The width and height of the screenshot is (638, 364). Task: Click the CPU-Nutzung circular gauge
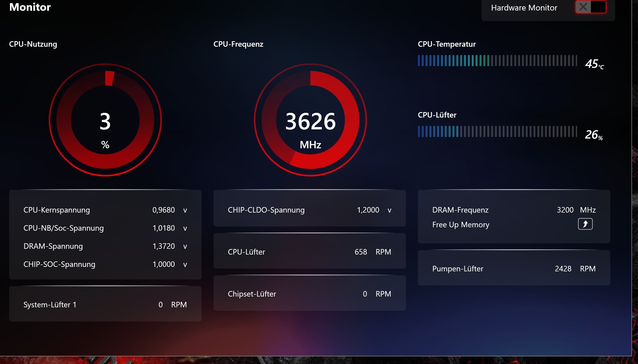(x=105, y=120)
